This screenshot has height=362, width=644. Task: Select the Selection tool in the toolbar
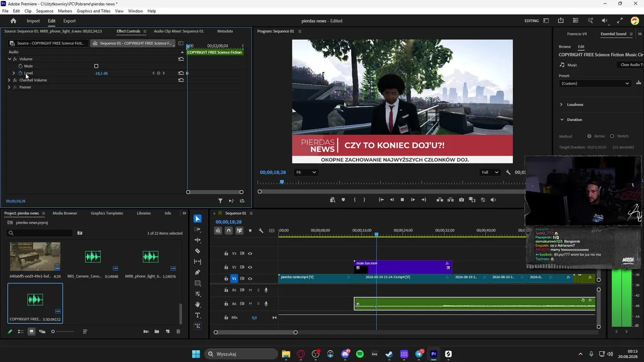pos(197,219)
